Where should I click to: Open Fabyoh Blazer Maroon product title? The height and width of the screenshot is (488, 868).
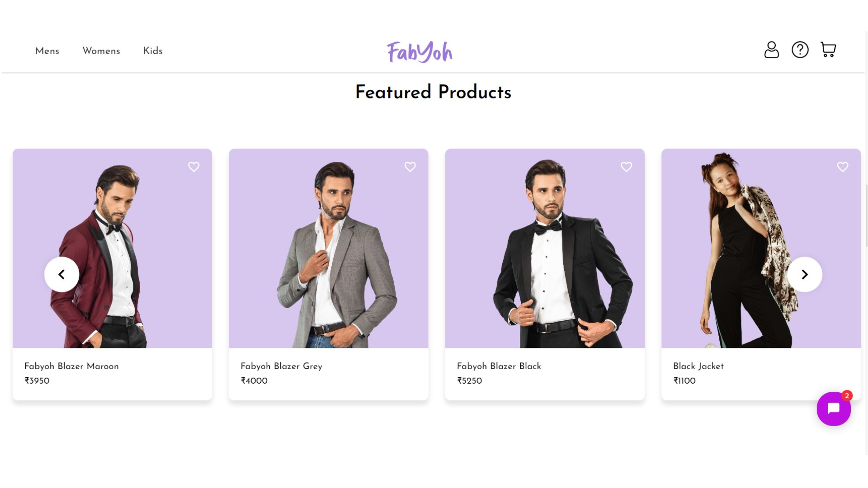pyautogui.click(x=71, y=366)
